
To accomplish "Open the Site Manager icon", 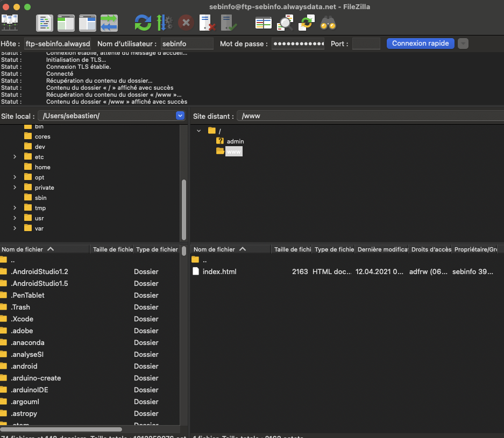I will [9, 23].
